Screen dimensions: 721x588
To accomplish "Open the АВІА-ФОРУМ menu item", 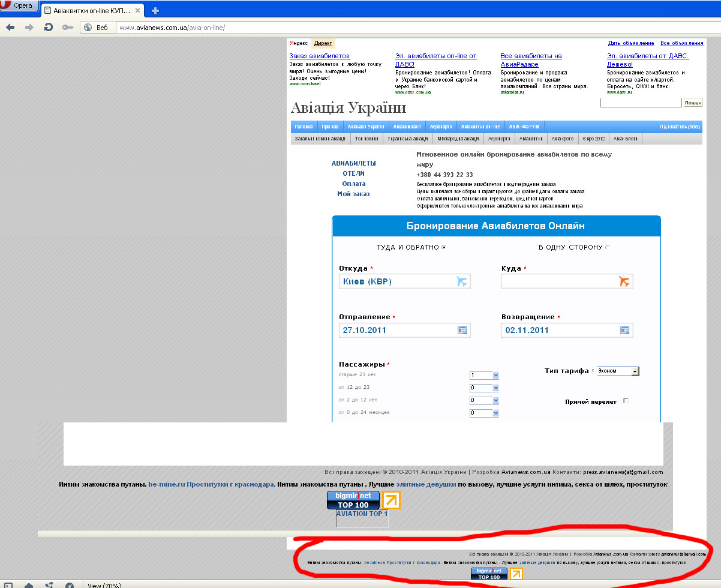I will pos(524,127).
